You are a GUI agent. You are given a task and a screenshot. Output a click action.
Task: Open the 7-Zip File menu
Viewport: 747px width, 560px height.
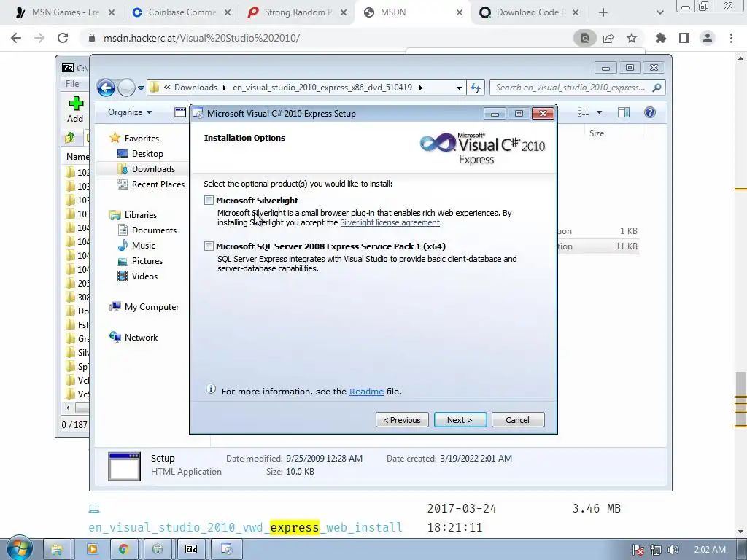point(72,84)
